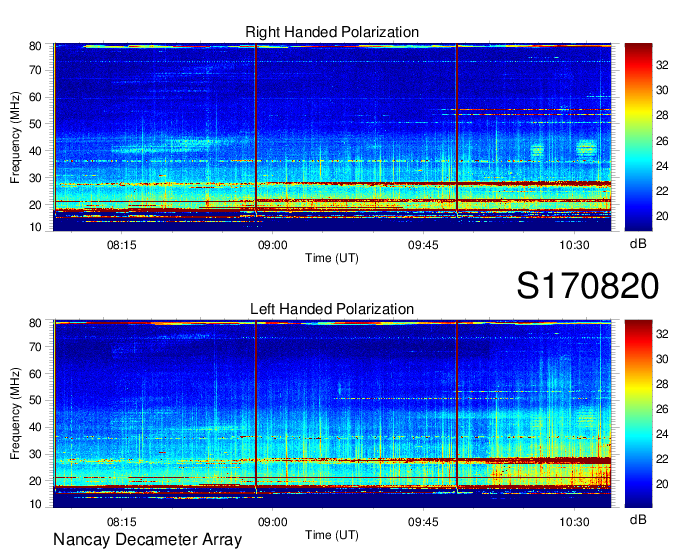Click the 10:30 tick label of top plot
The image size is (680, 552).
tap(574, 245)
